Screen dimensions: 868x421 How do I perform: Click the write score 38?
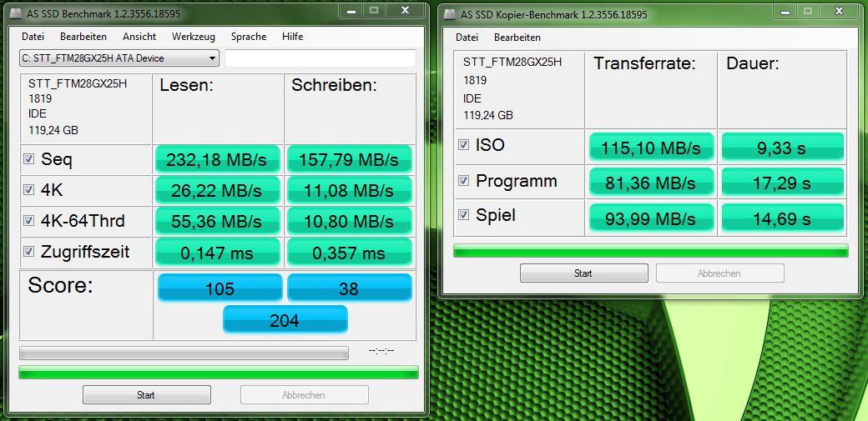coord(350,288)
